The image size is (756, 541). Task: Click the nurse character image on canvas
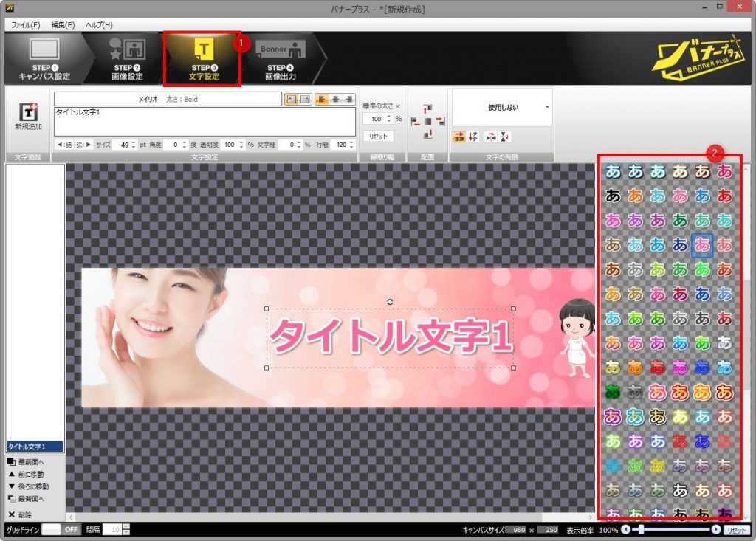pyautogui.click(x=577, y=337)
